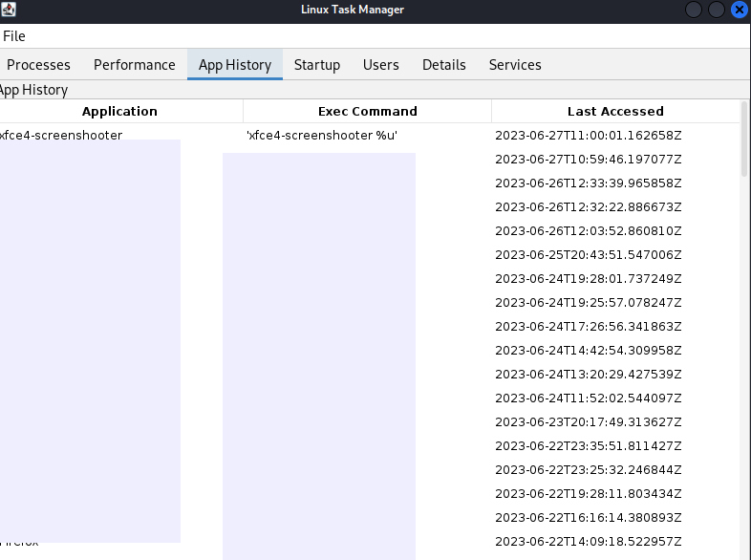Select the App History tab

pyautogui.click(x=235, y=65)
